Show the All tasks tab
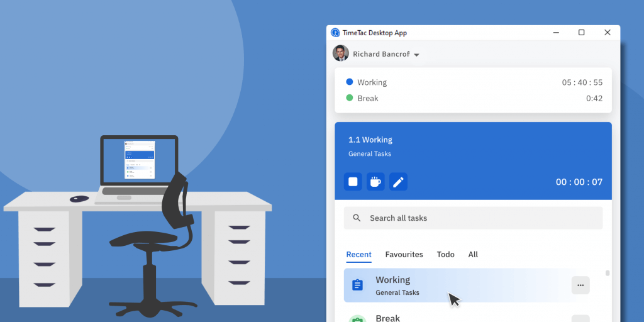 (473, 255)
